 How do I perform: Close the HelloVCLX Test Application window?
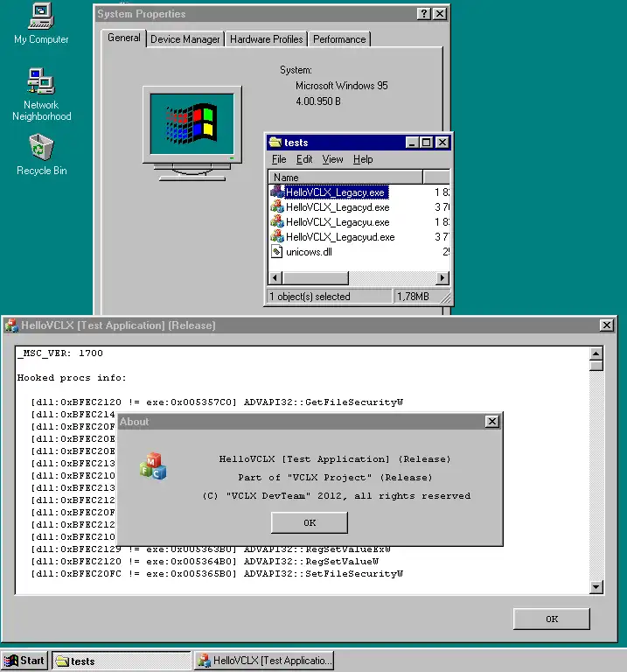point(606,325)
